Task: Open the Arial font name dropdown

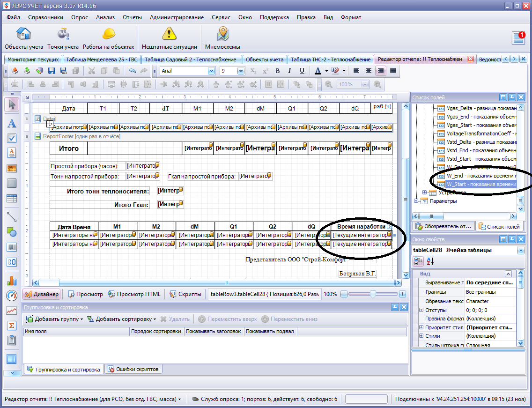Action: point(211,71)
